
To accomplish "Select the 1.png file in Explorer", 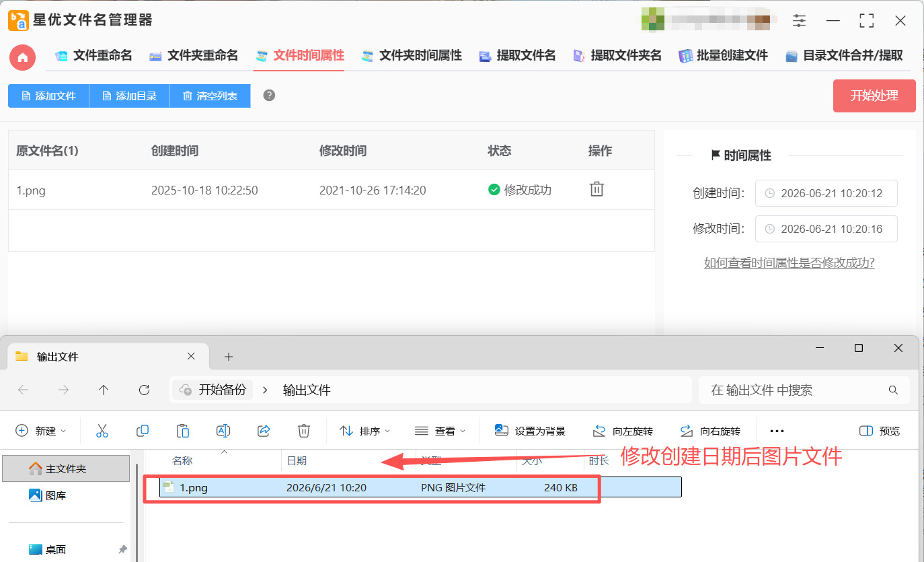I will click(420, 487).
